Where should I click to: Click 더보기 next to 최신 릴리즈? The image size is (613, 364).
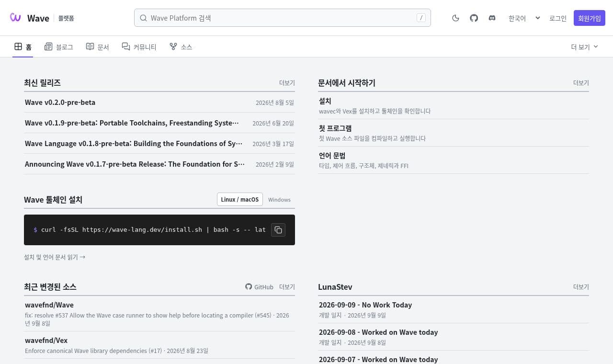coord(287,83)
